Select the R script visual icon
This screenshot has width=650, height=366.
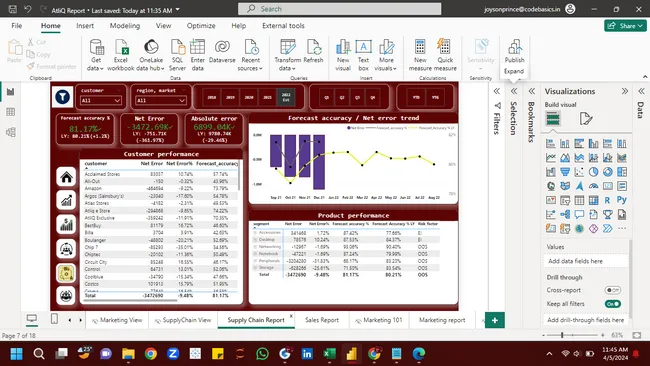coord(607,200)
